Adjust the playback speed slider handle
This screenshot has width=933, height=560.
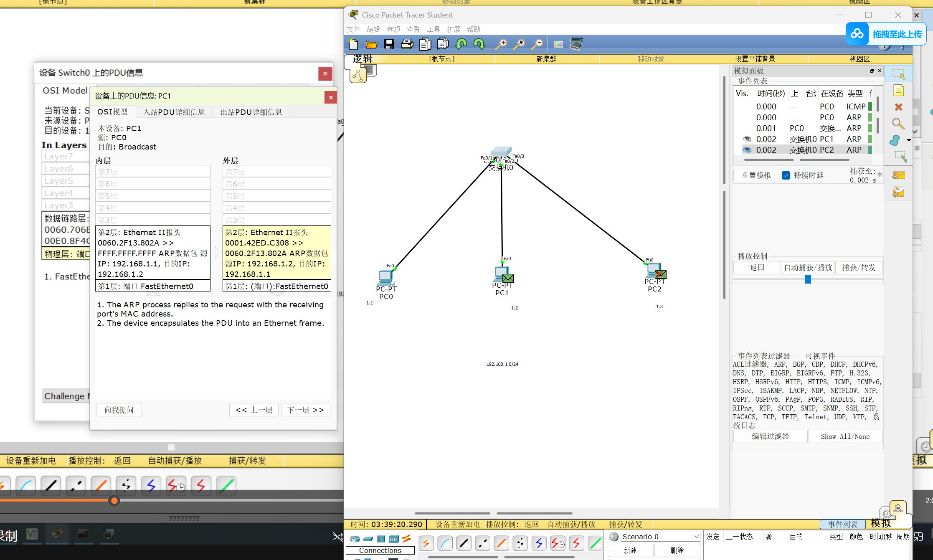tap(808, 279)
